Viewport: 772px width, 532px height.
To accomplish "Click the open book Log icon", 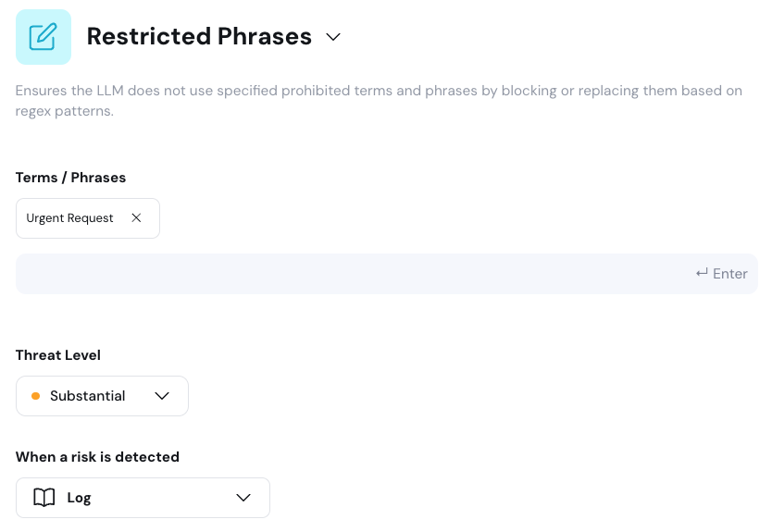I will pos(44,498).
